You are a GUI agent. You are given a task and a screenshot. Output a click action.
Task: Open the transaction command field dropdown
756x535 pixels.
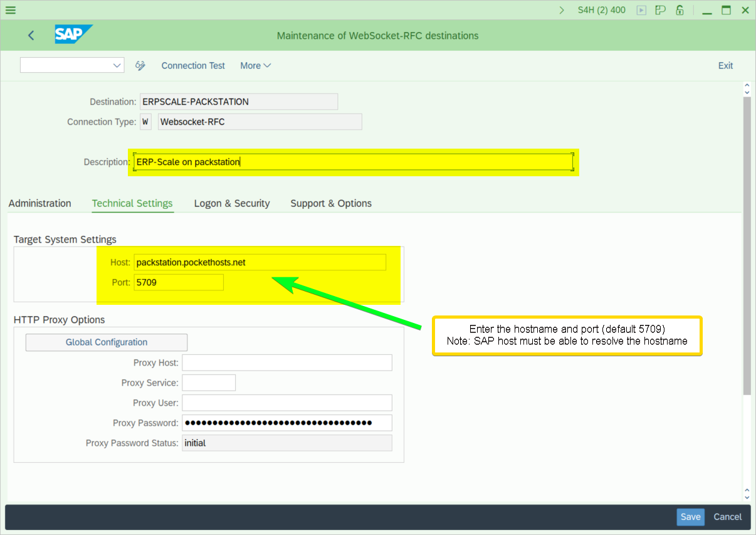click(117, 65)
